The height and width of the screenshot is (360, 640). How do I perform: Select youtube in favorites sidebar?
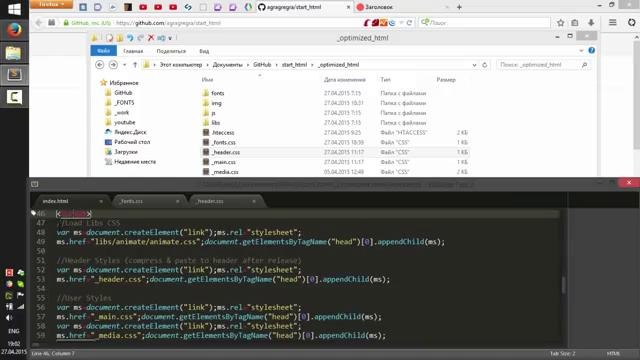coord(124,122)
